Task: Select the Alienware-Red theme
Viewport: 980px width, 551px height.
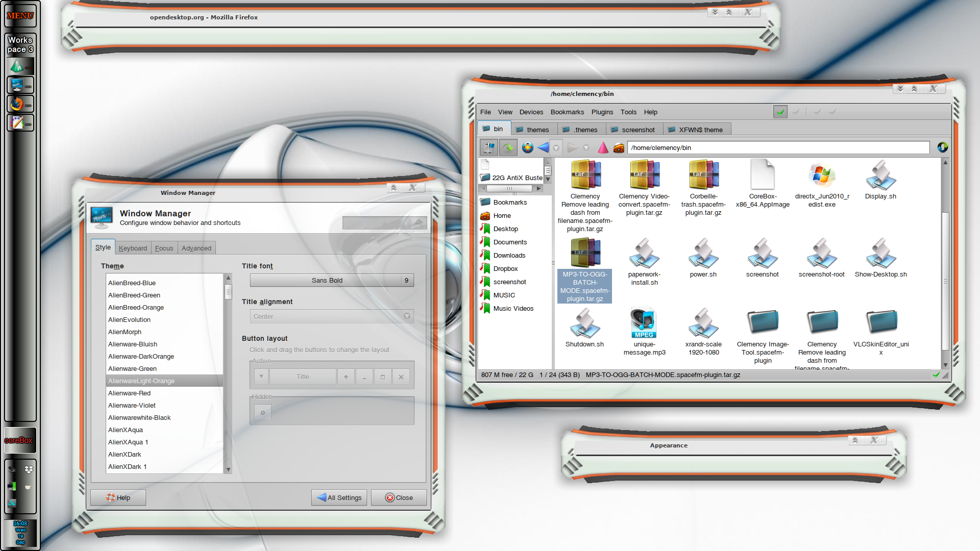Action: coord(130,393)
